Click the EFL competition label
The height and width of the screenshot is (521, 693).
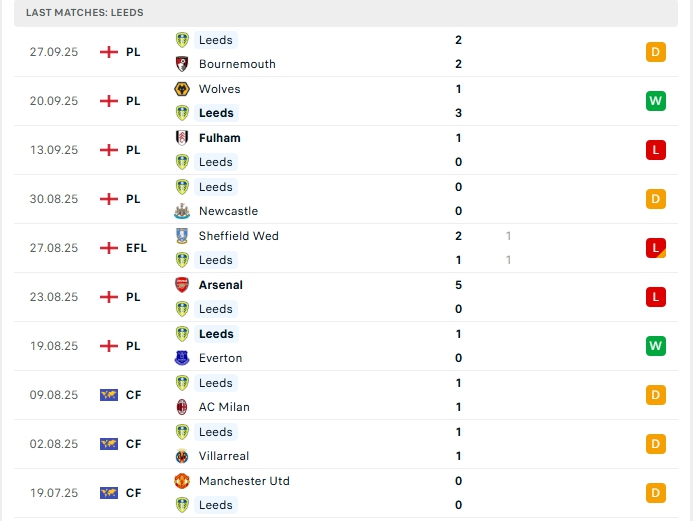137,248
